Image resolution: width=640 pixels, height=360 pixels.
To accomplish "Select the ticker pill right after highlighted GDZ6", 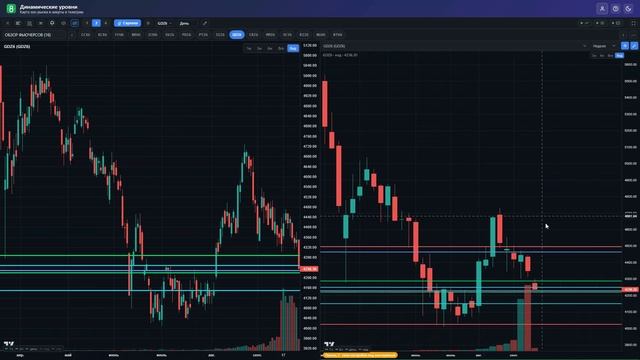I will click(x=253, y=35).
